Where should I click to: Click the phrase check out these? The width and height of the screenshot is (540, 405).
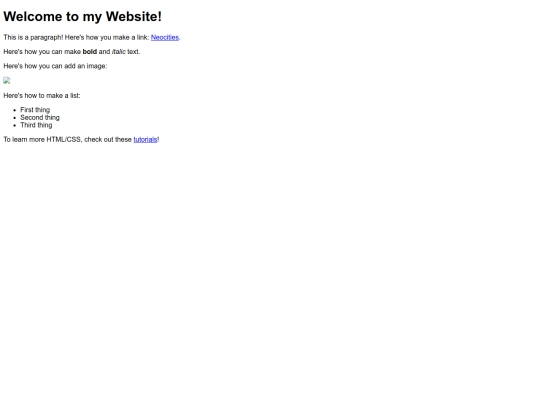(108, 139)
